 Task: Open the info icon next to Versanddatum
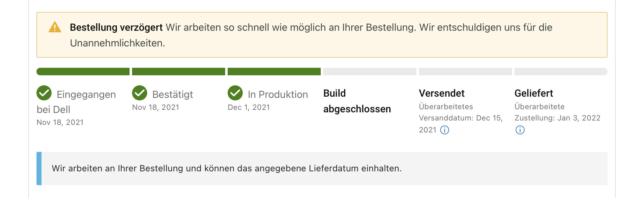point(445,130)
